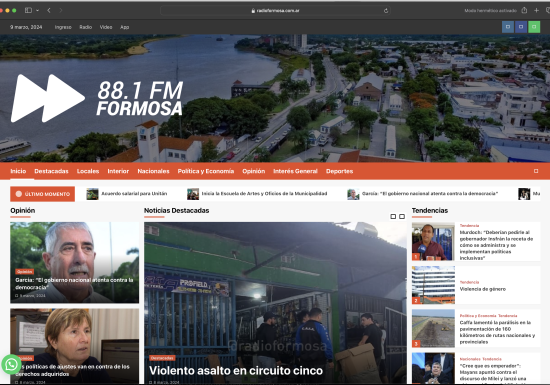Open the García ticker headline
The image size is (550, 385).
click(x=430, y=194)
